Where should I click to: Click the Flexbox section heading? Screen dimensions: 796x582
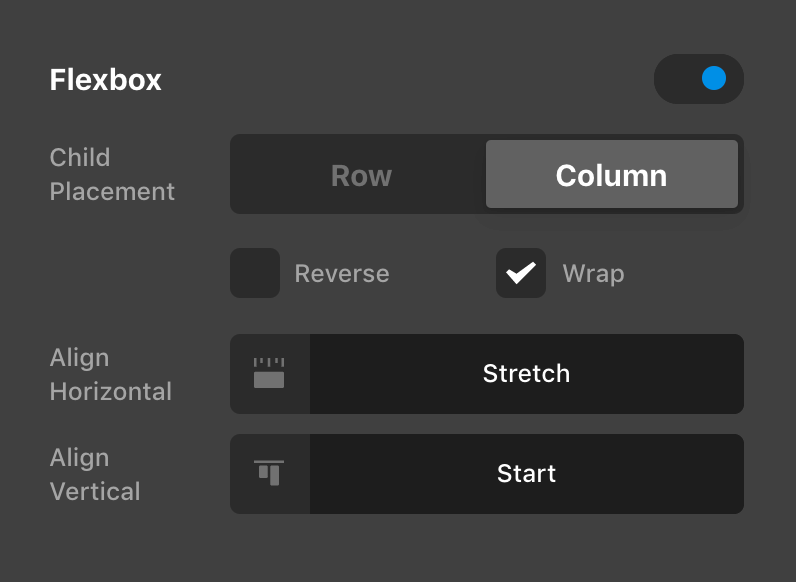106,80
